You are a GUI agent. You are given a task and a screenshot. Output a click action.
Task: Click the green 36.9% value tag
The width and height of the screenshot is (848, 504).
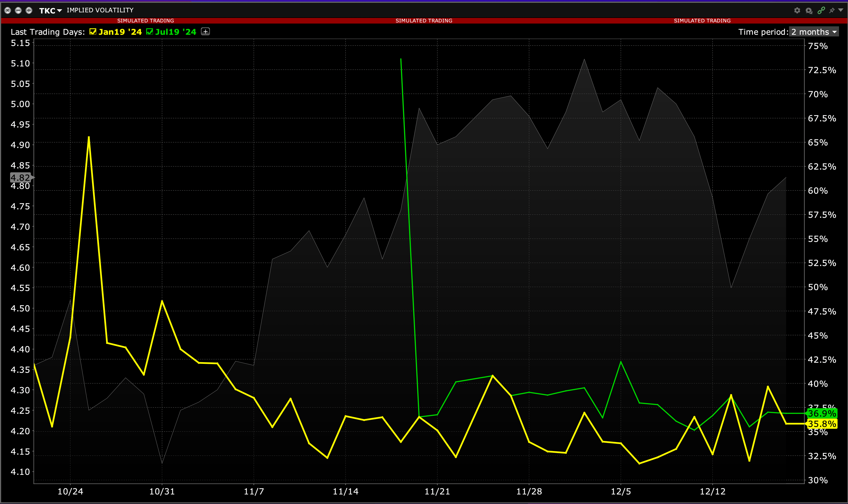point(822,413)
